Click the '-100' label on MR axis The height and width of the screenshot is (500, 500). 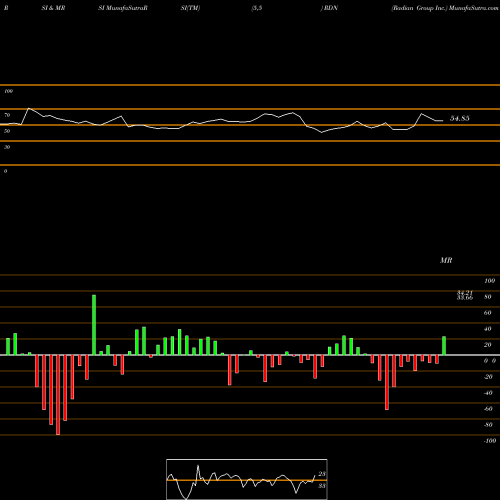pos(490,441)
